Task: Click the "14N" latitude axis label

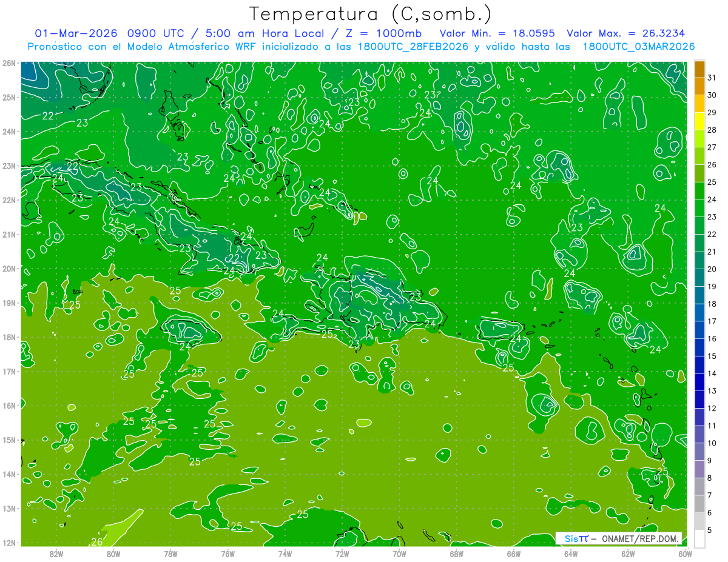Action: [8, 474]
